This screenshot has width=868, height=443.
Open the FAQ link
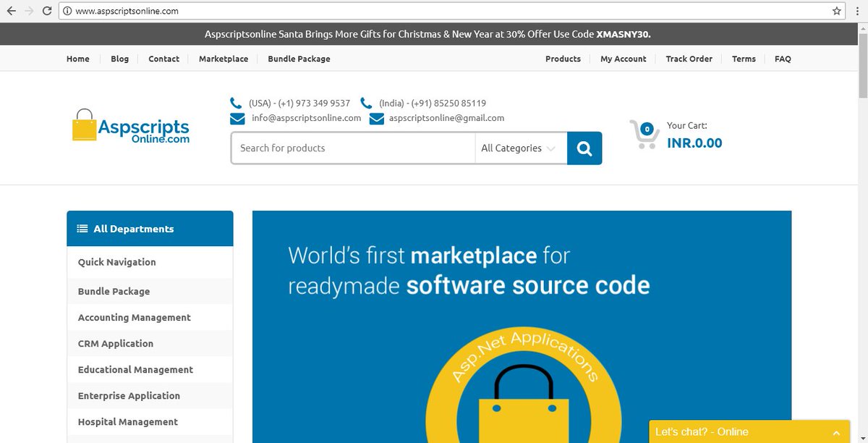783,59
